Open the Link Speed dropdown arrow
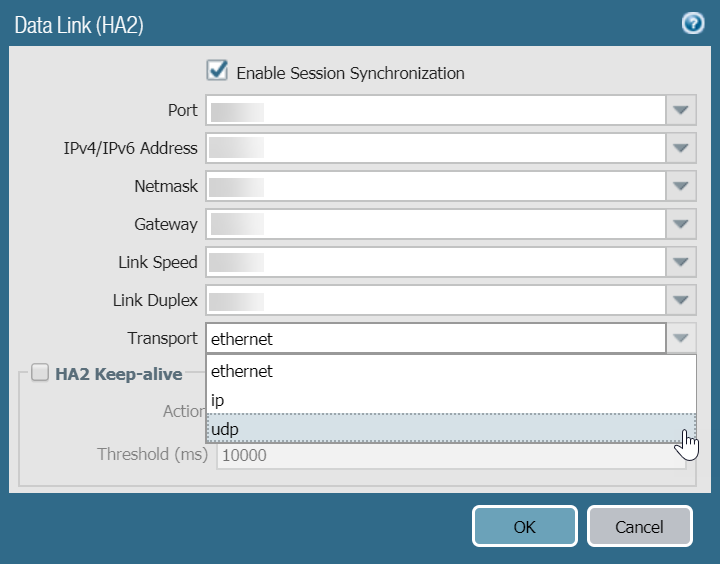 [681, 262]
